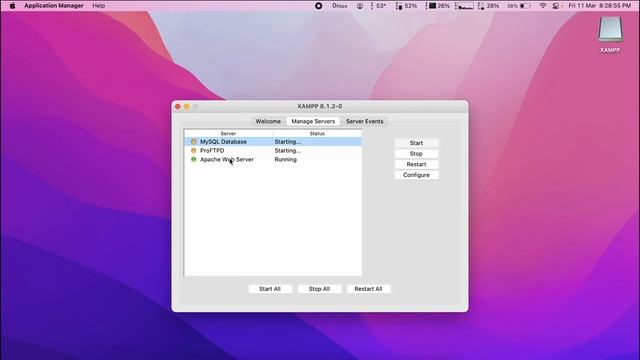
Task: Click the green status dot beside Apache Web Server
Action: pyautogui.click(x=193, y=160)
